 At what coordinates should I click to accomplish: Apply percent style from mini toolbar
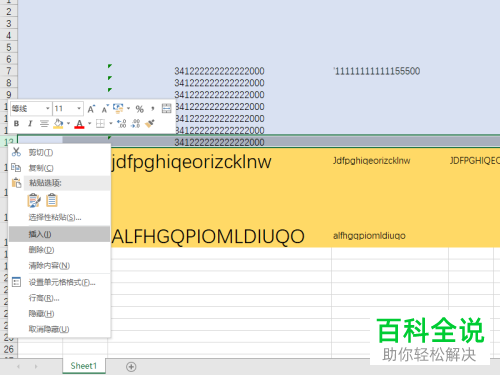pyautogui.click(x=139, y=109)
